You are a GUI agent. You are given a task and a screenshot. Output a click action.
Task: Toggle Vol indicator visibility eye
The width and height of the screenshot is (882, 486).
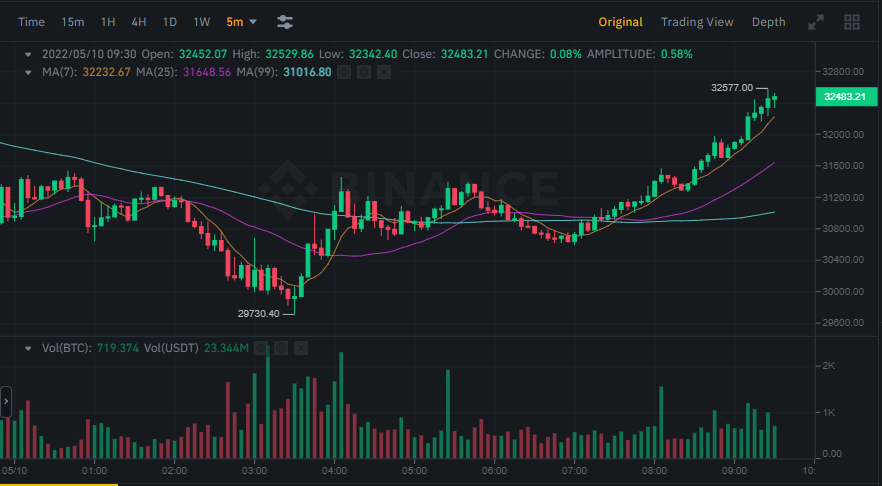pos(261,348)
